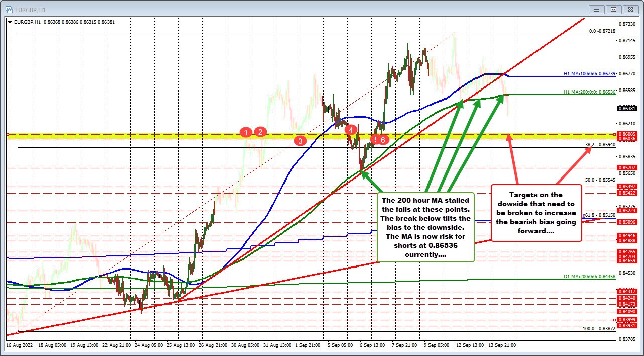Click the red price tag 0.85422
Screen dimensions: 644x356
(x=627, y=193)
